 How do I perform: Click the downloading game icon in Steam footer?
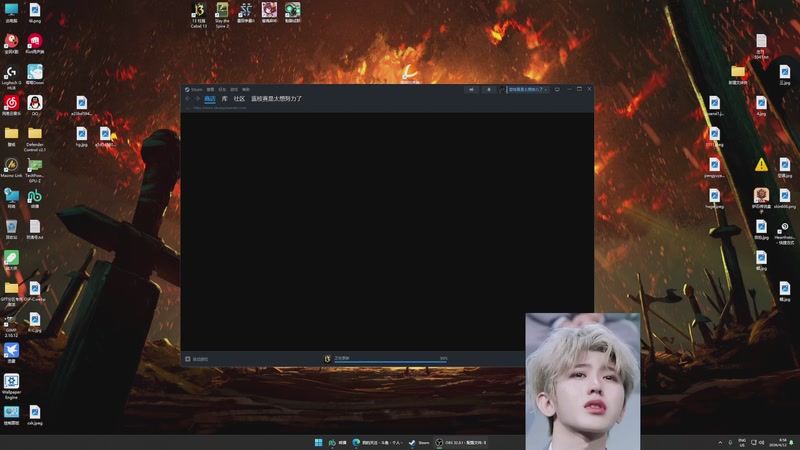point(327,359)
